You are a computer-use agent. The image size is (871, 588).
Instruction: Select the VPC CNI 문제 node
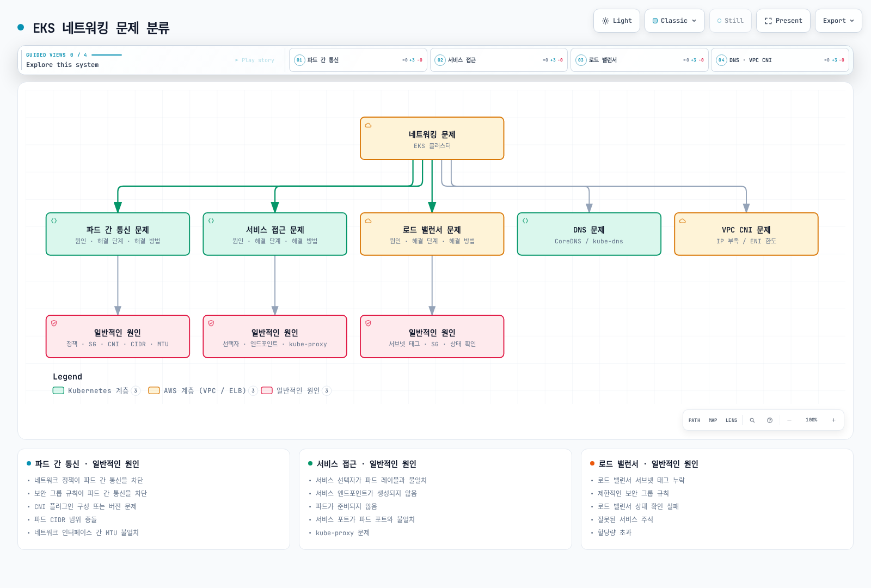pyautogui.click(x=746, y=234)
